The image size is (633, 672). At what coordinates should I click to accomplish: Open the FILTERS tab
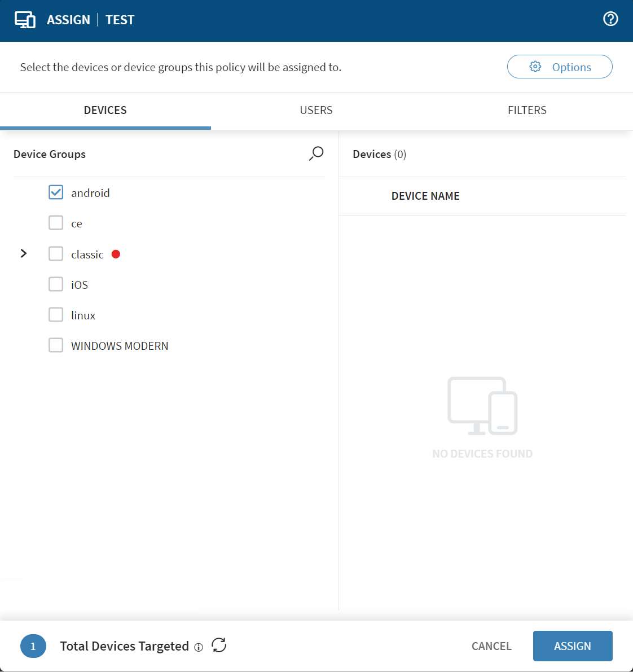[x=527, y=111]
